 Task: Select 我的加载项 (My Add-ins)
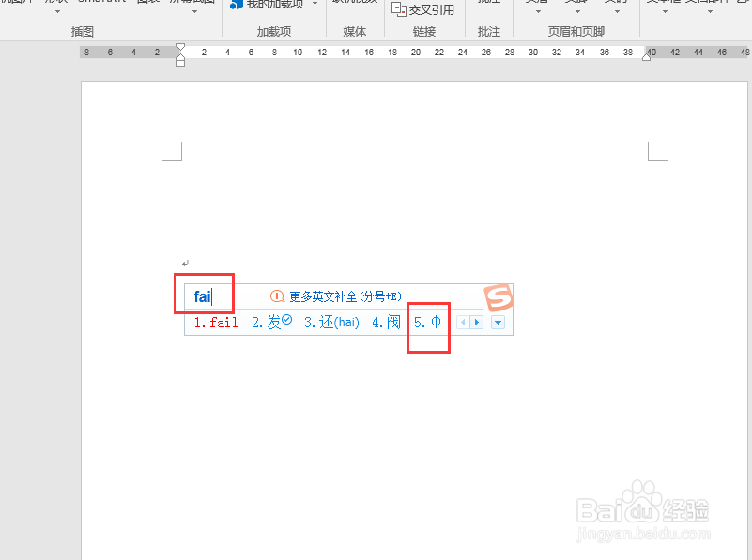point(271,5)
